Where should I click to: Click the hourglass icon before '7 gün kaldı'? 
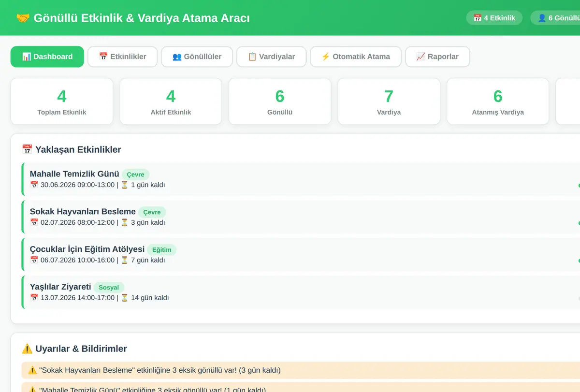coord(125,260)
